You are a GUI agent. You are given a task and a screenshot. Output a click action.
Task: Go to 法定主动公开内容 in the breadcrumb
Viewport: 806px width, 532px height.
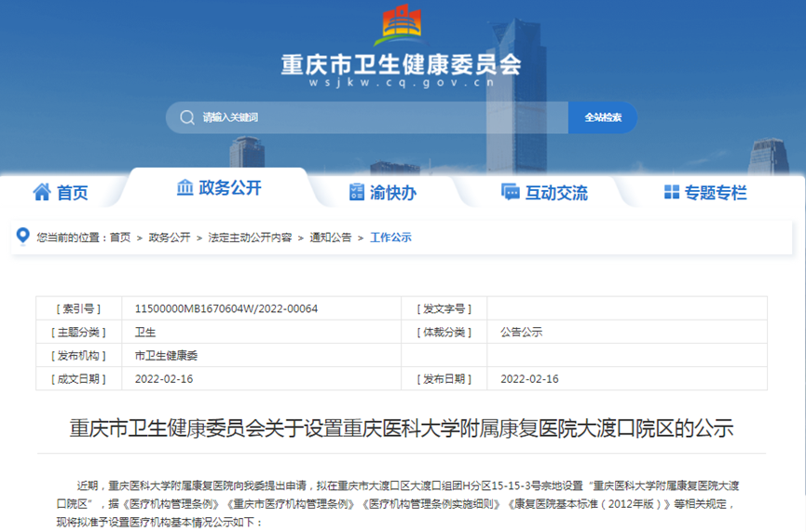pyautogui.click(x=250, y=238)
